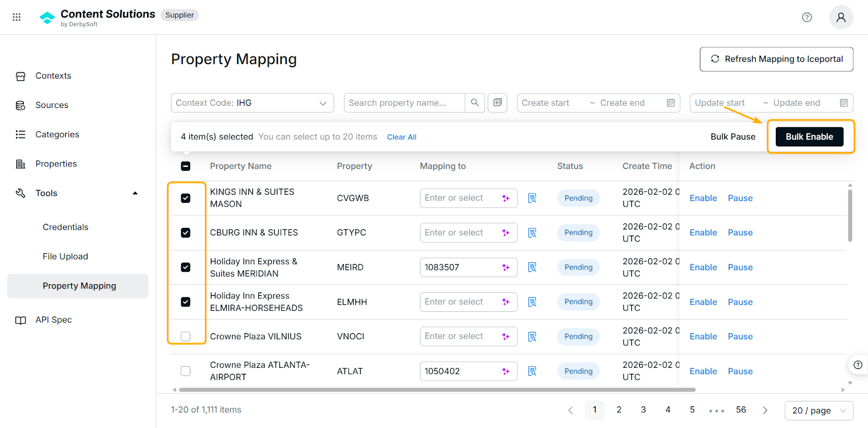The height and width of the screenshot is (428, 868).
Task: Go to the next page arrow
Action: tap(765, 410)
